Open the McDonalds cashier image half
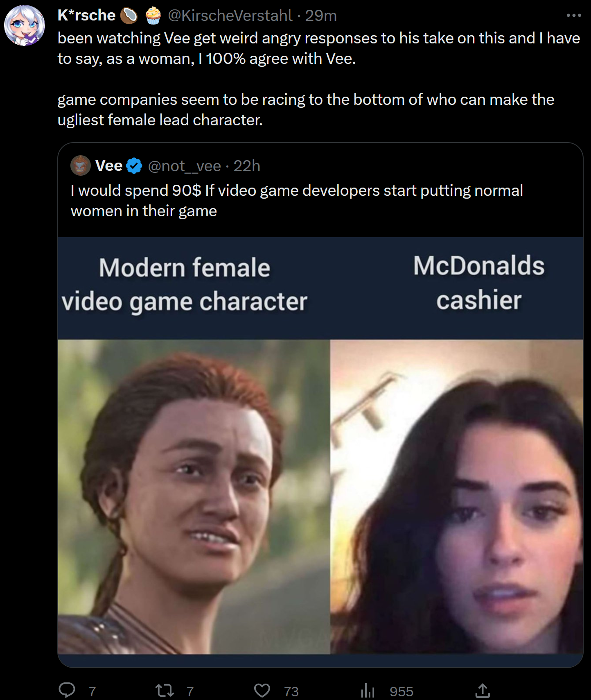This screenshot has height=700, width=591. pyautogui.click(x=456, y=496)
